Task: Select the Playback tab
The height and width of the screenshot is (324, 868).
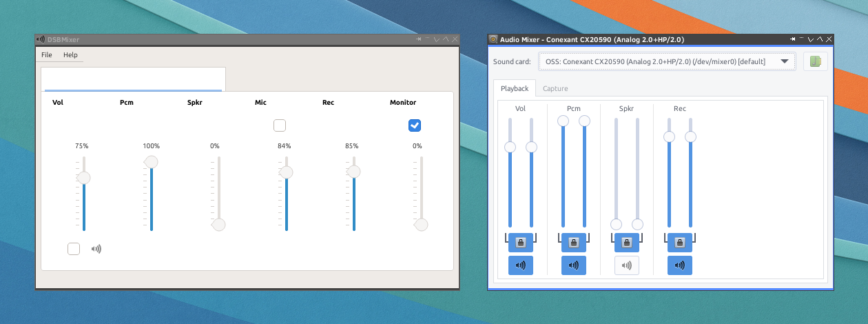Action: [x=514, y=89]
